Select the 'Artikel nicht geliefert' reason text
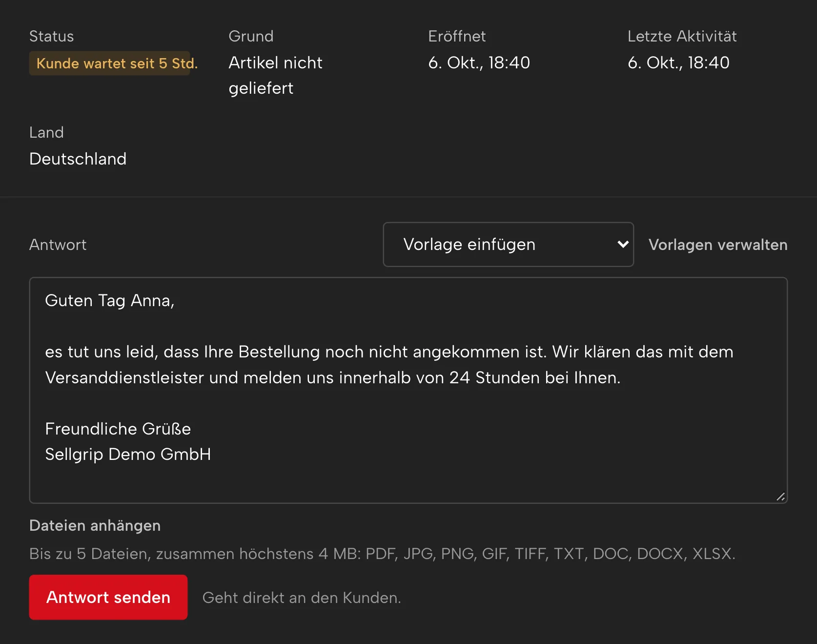This screenshot has height=644, width=817. (x=275, y=75)
